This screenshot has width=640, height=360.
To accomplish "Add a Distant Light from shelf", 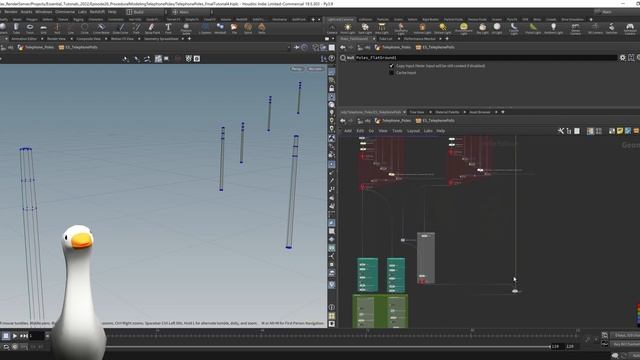I will tap(442, 29).
